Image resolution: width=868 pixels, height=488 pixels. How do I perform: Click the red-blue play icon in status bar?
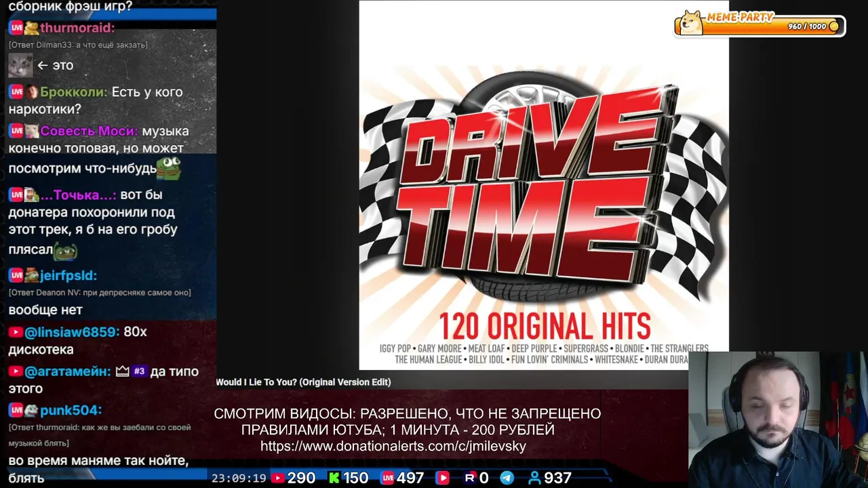coord(442,479)
